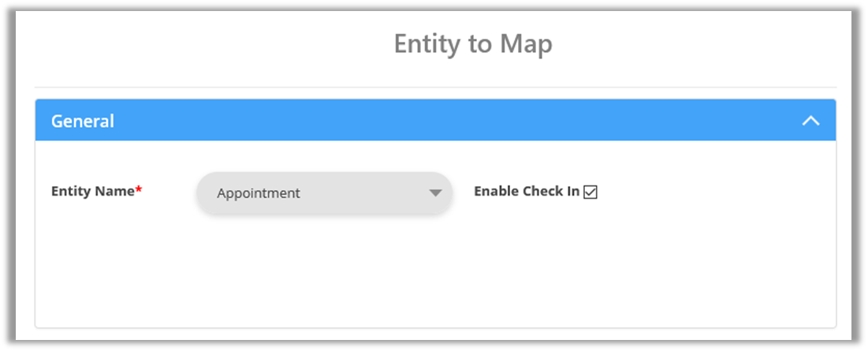Viewport: 868px width, 351px height.
Task: Click the Appointment value in the dropdown
Action: pos(259,193)
